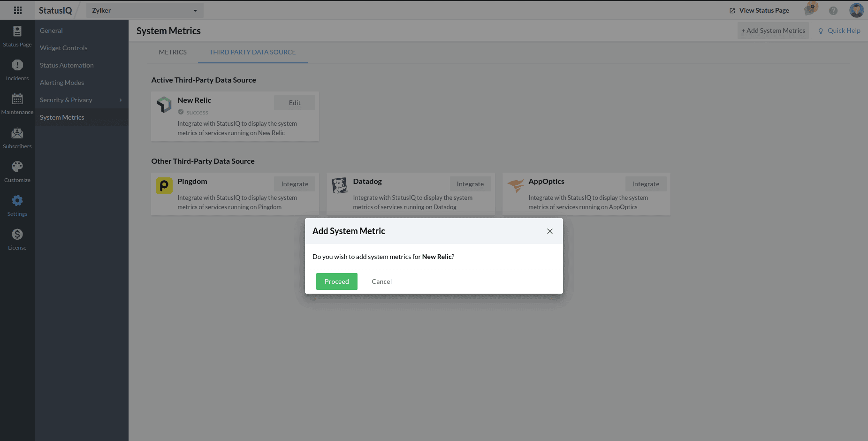Open the Incidents section icon

(17, 66)
